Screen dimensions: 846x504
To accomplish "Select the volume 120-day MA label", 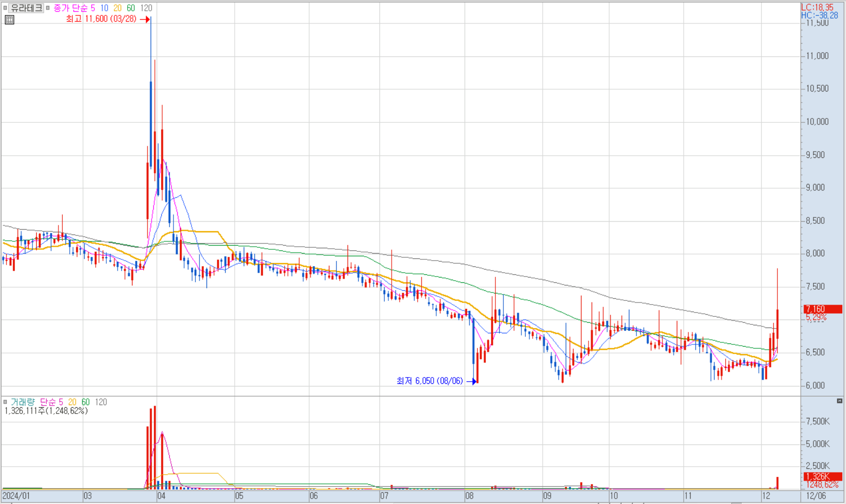I will 101,402.
